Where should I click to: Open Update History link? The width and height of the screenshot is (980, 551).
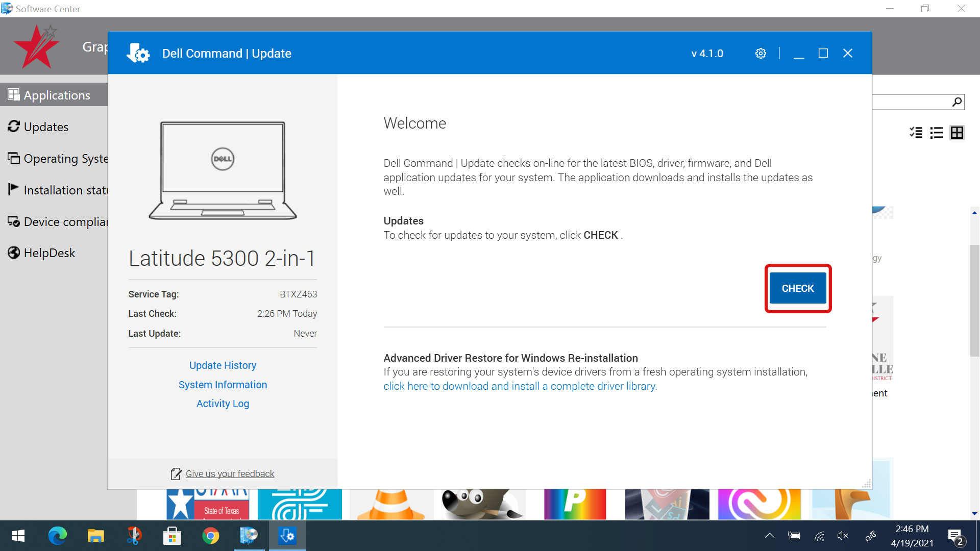point(223,365)
